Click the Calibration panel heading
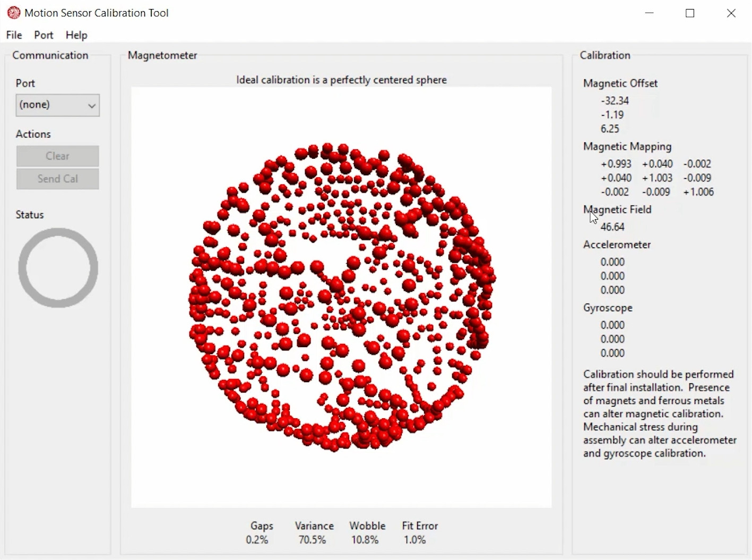752x560 pixels. point(604,55)
